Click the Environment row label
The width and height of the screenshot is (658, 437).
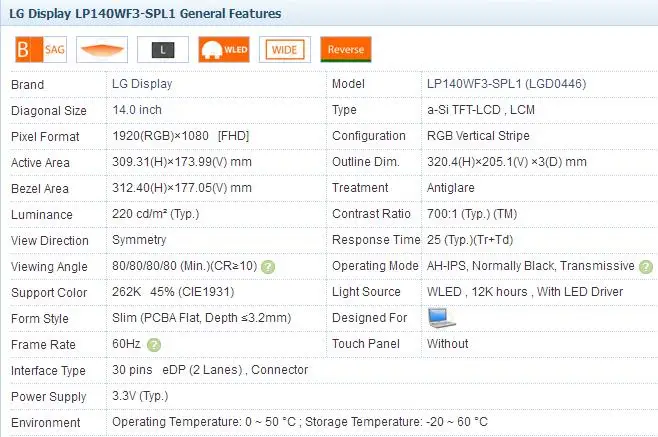point(46,423)
